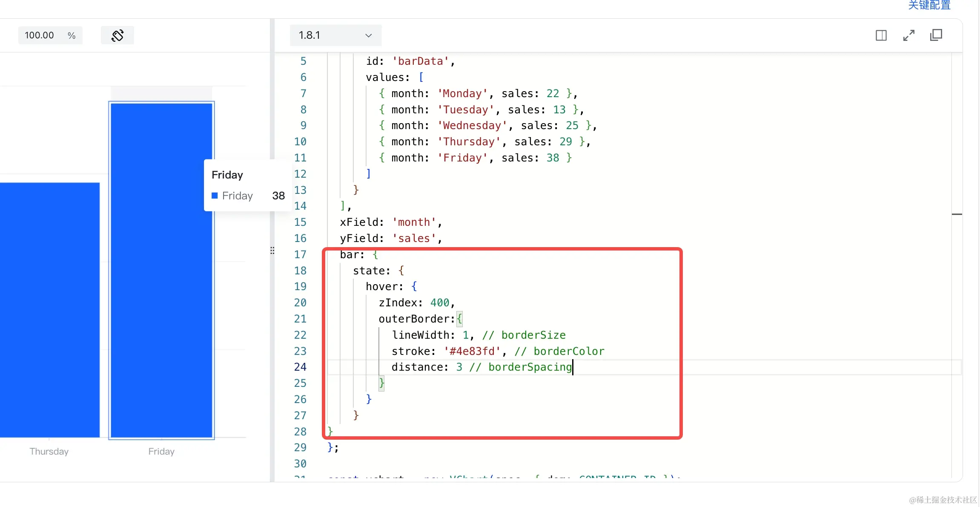Click the xField 'month' code line
Viewport: 980px width, 507px height.
390,222
